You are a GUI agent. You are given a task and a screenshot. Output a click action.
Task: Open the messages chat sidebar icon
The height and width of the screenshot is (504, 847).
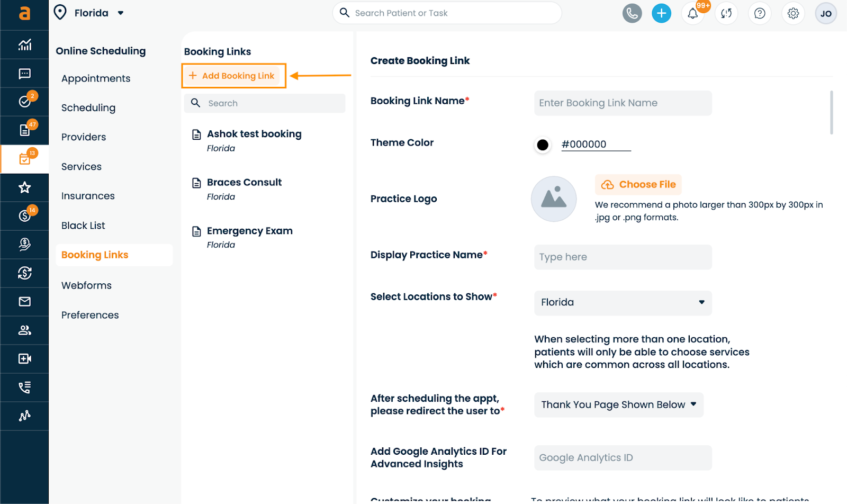pos(24,74)
